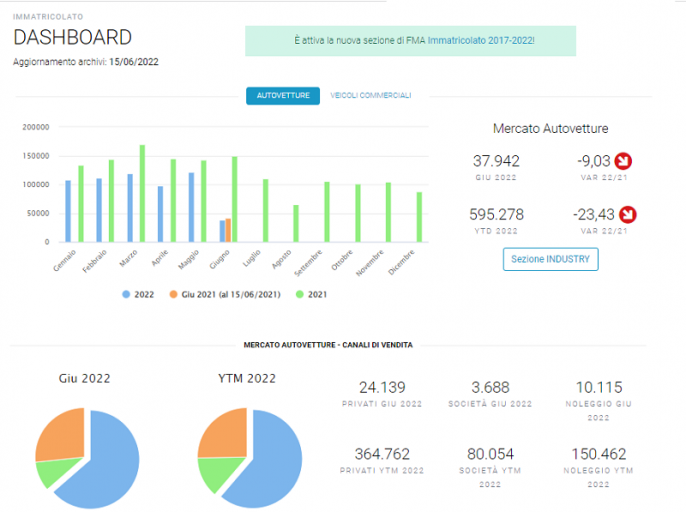Open the Sezione INDUSTRY button
Viewport: 686px width, 512px height.
coord(550,259)
